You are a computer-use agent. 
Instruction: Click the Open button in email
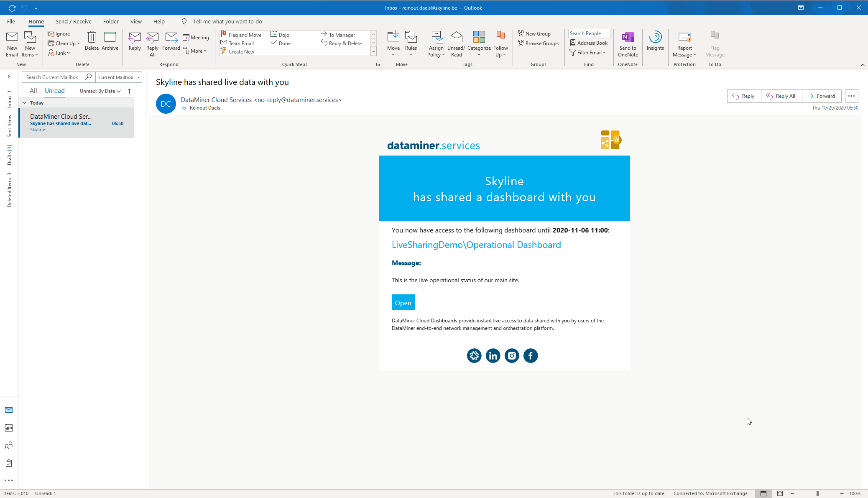403,303
